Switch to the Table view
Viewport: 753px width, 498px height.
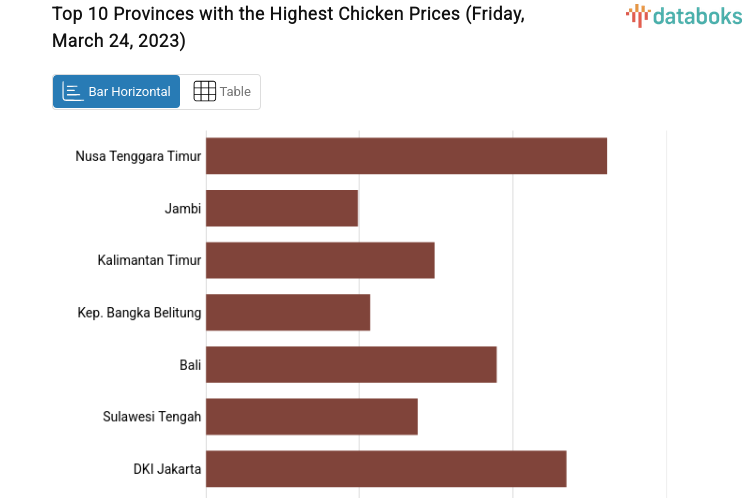click(221, 92)
